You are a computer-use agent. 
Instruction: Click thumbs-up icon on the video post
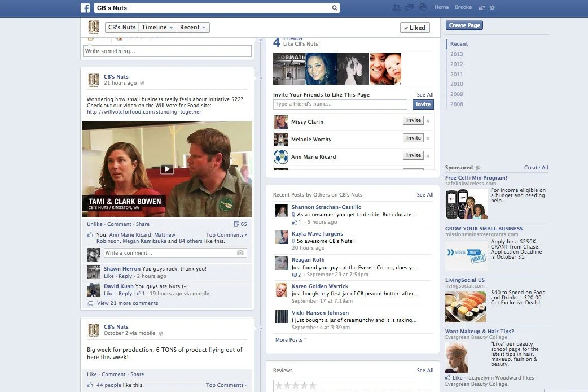click(90, 235)
